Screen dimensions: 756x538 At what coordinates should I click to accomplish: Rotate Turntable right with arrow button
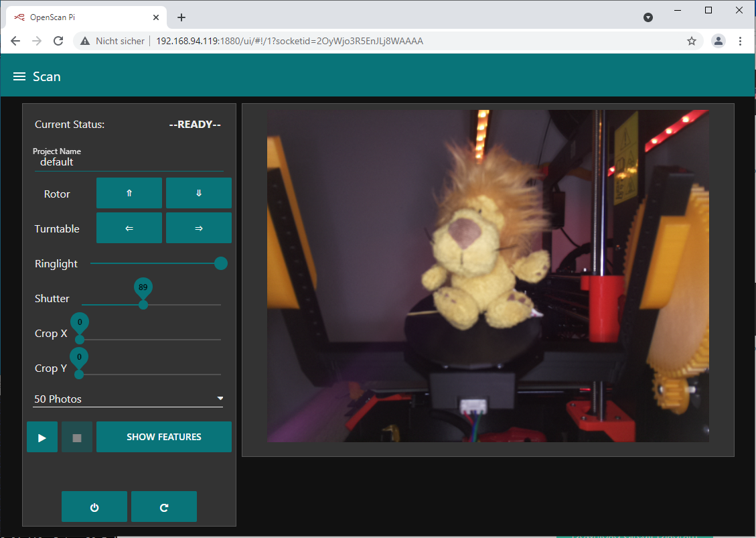(198, 228)
